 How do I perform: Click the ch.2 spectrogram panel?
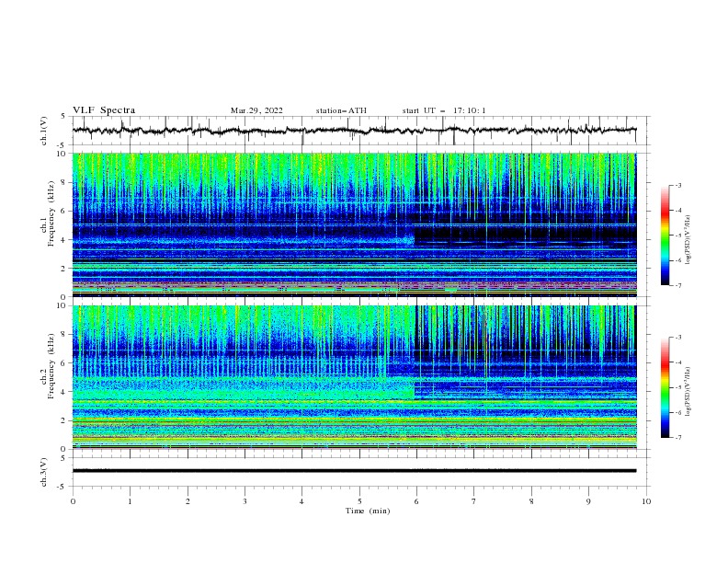[354, 377]
